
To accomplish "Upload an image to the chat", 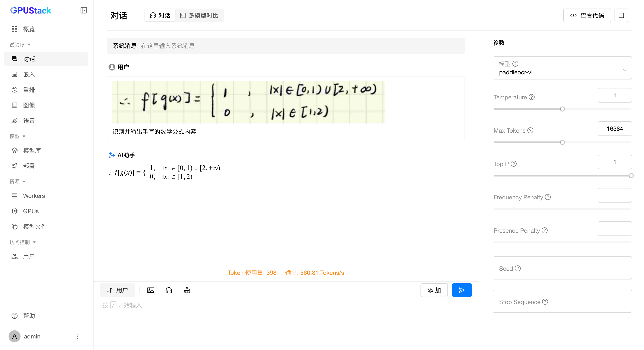I will [151, 290].
